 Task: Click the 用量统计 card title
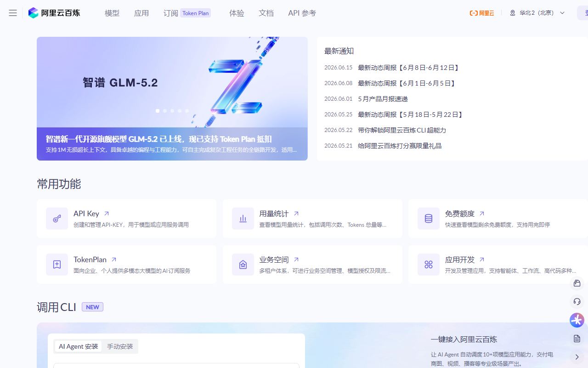click(x=274, y=213)
